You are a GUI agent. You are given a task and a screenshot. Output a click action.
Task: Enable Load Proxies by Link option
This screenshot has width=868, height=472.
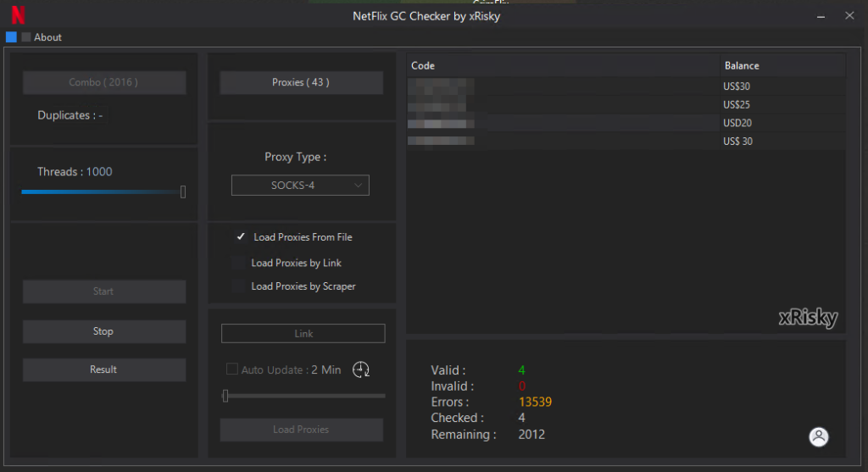point(238,263)
